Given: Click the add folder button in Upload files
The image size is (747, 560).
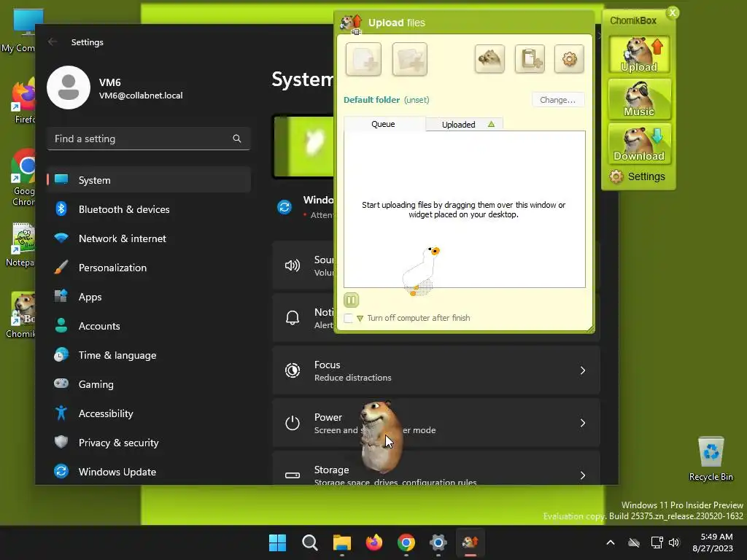Looking at the screenshot, I should (410, 60).
